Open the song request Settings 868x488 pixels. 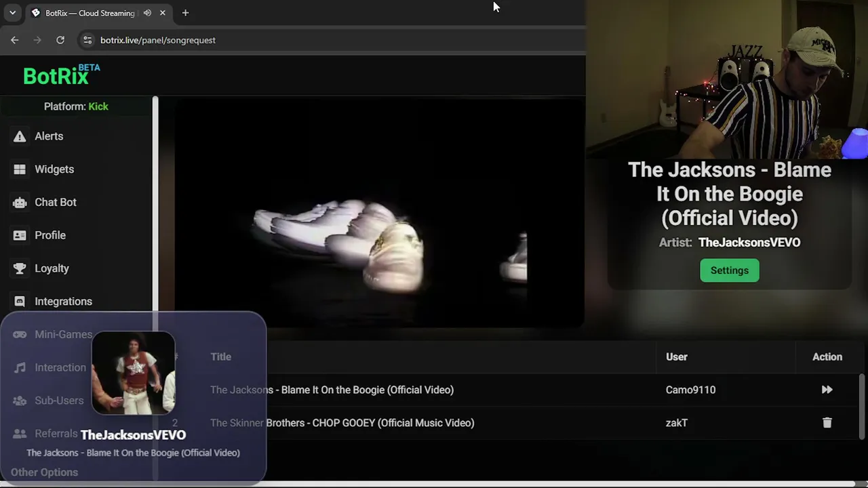pos(730,270)
